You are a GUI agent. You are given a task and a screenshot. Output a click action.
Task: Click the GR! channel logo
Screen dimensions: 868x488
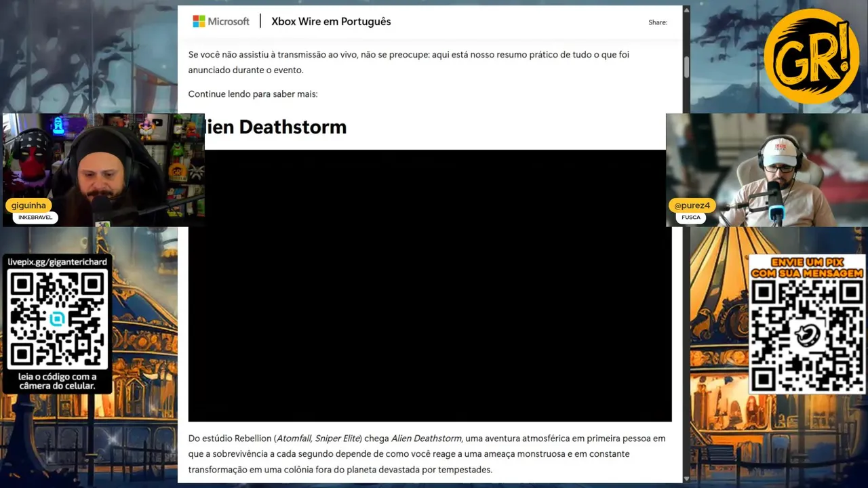tap(811, 56)
